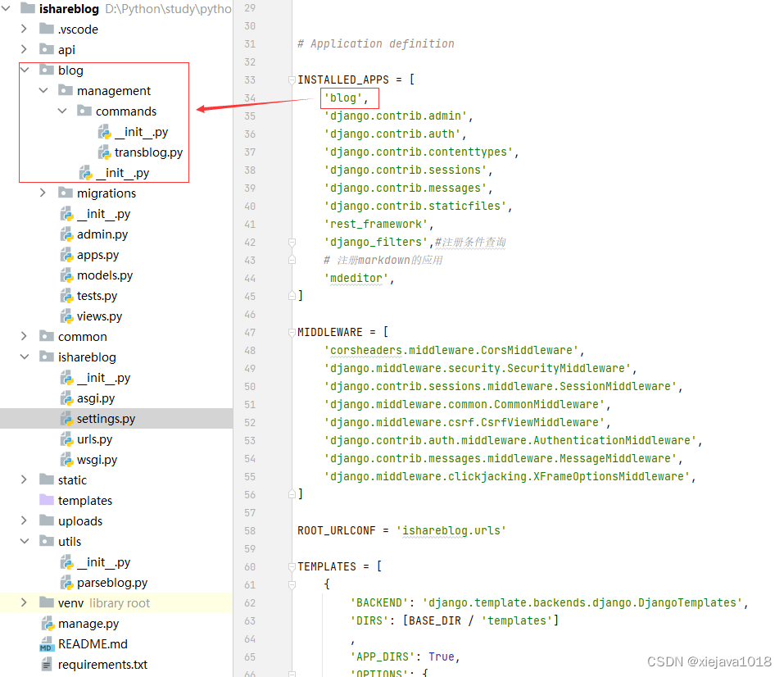
Task: Select __init__.py icon above parseblog.py
Action: [x=67, y=562]
